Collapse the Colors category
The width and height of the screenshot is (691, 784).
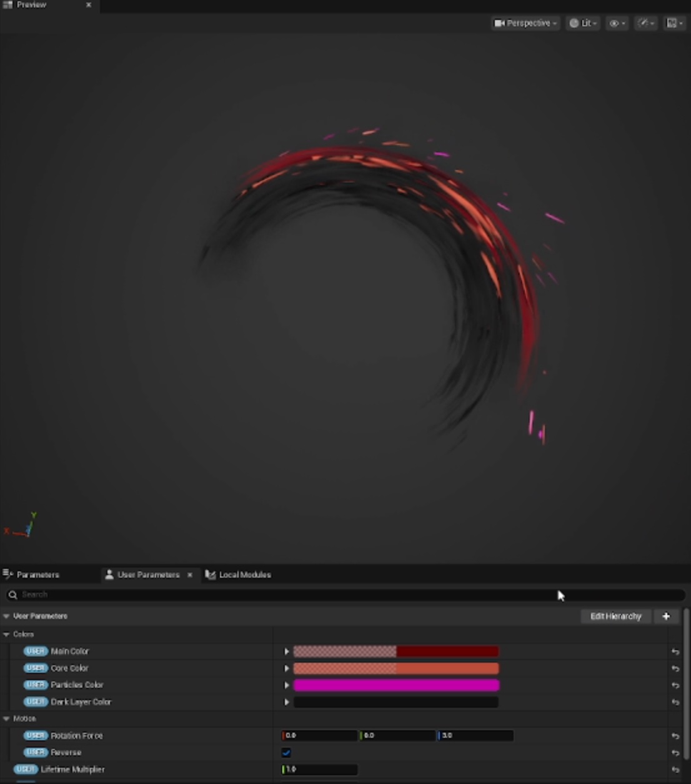[7, 634]
